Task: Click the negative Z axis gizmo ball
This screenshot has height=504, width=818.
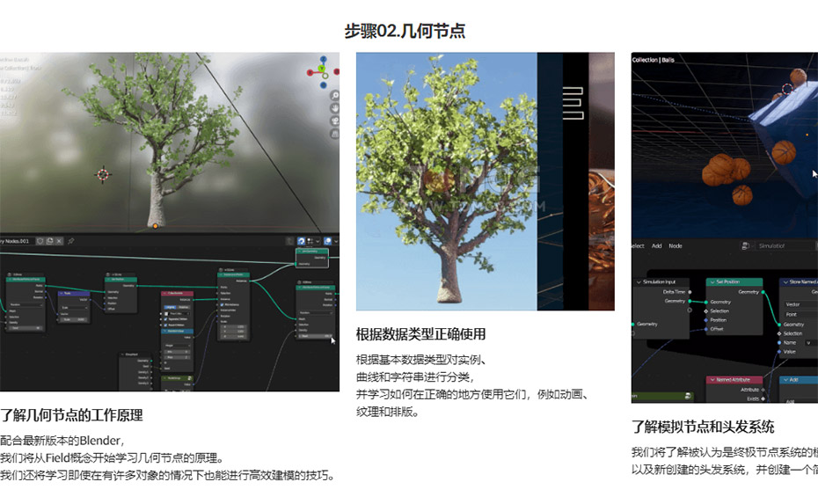Action: point(324,85)
